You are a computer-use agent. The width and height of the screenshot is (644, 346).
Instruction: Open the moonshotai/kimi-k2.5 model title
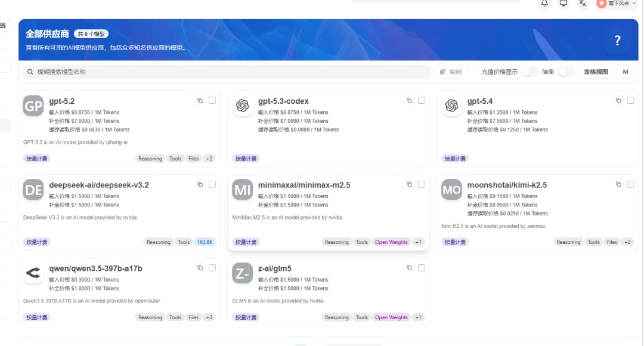click(507, 185)
